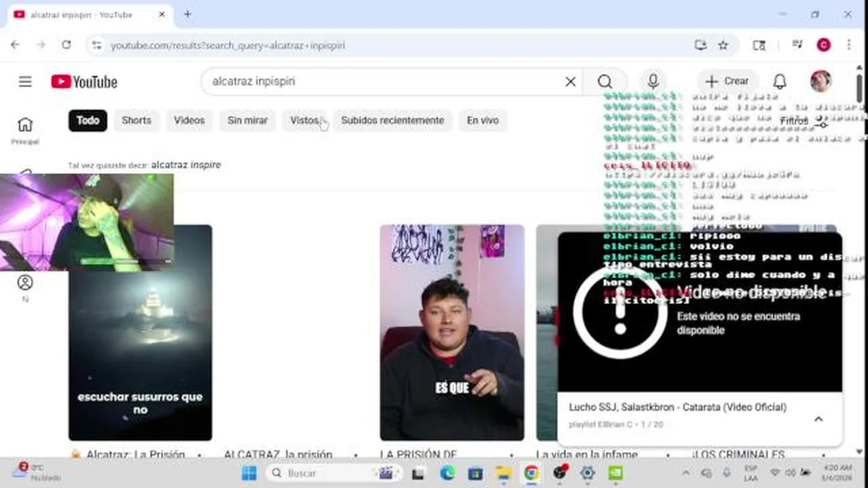Open the taskbar clock and date
Screen dimensions: 868x488
click(x=838, y=472)
